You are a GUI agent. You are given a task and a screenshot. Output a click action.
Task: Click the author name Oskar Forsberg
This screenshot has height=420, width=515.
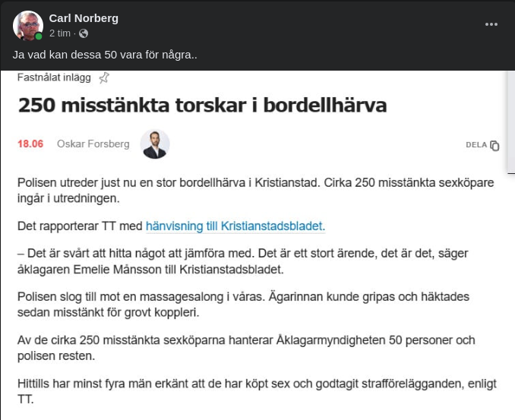(93, 144)
